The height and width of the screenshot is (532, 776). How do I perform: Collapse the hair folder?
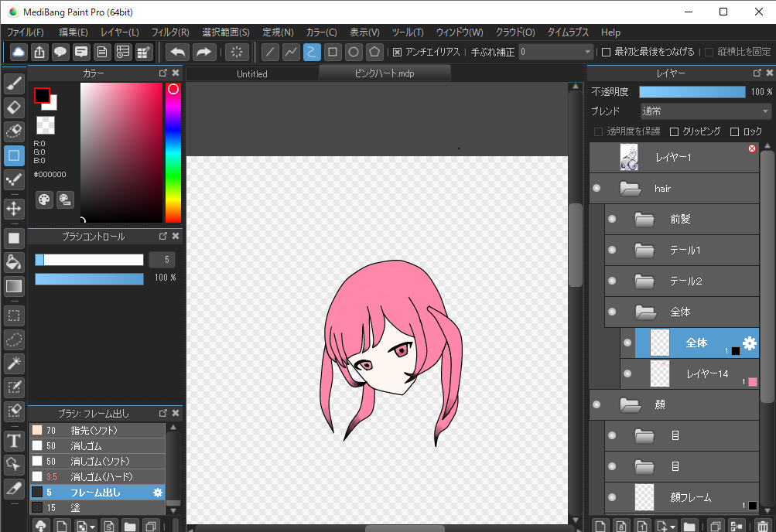[631, 189]
